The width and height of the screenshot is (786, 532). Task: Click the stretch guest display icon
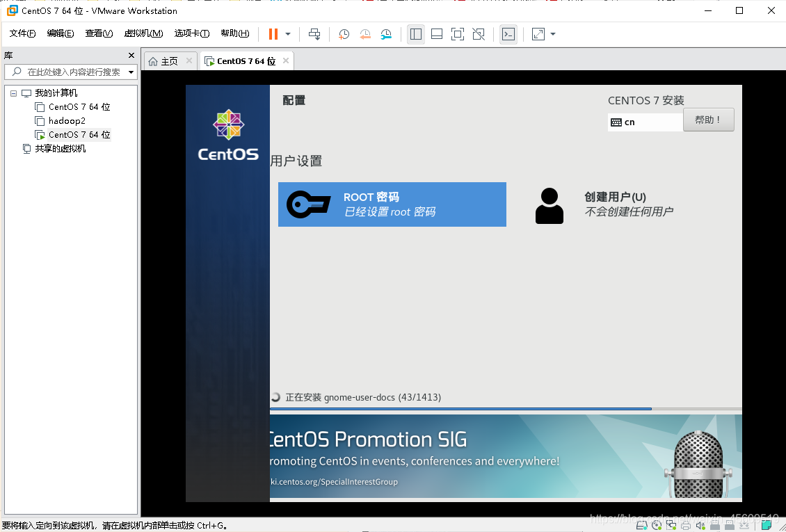point(538,34)
